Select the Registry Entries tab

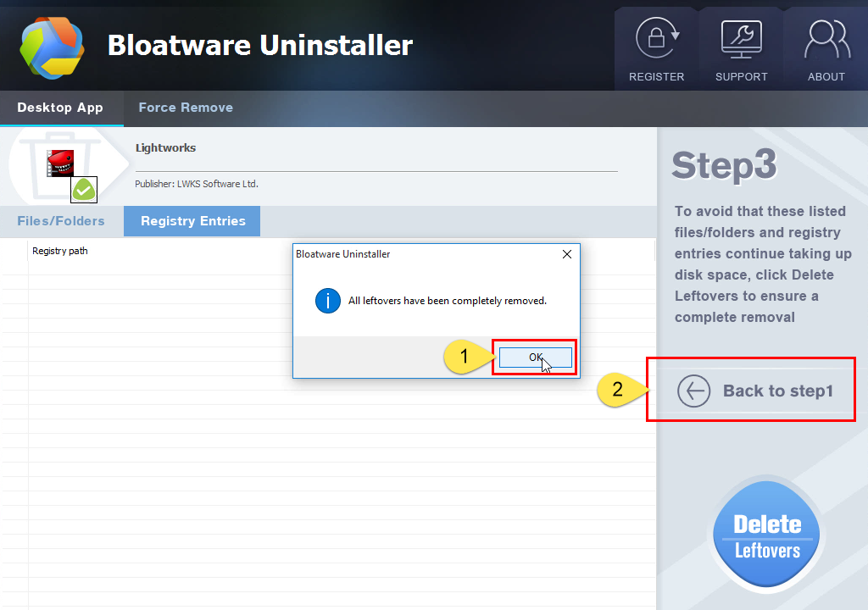coord(192,221)
